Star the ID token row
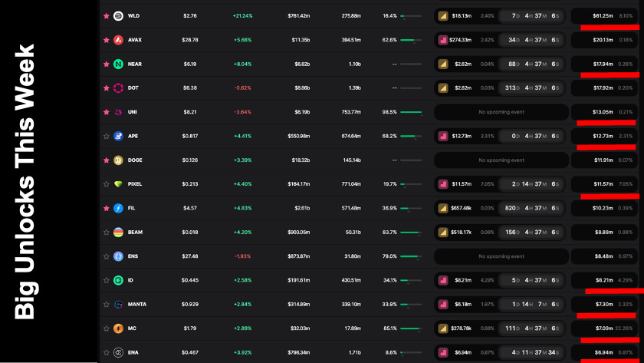This screenshot has height=363, width=644. (x=107, y=280)
